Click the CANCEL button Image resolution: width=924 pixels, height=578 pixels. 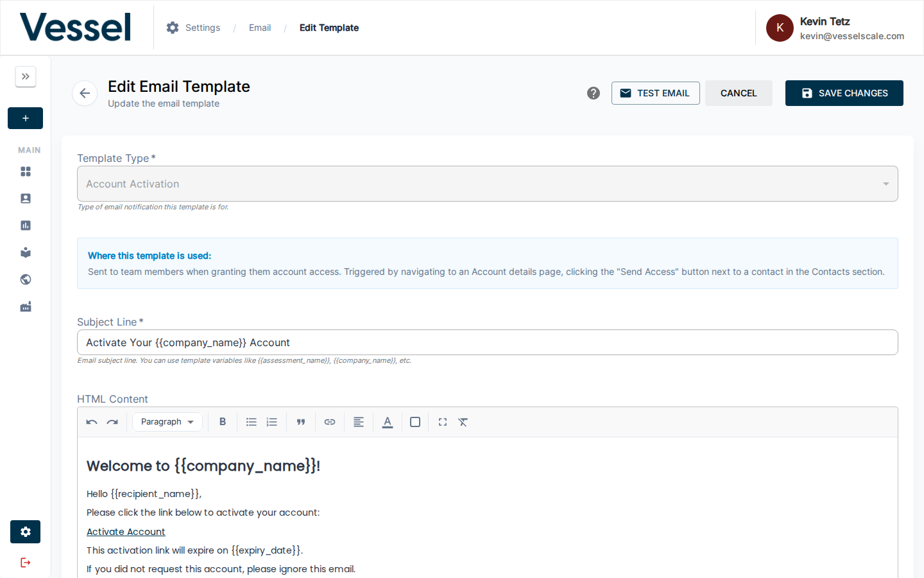click(739, 93)
